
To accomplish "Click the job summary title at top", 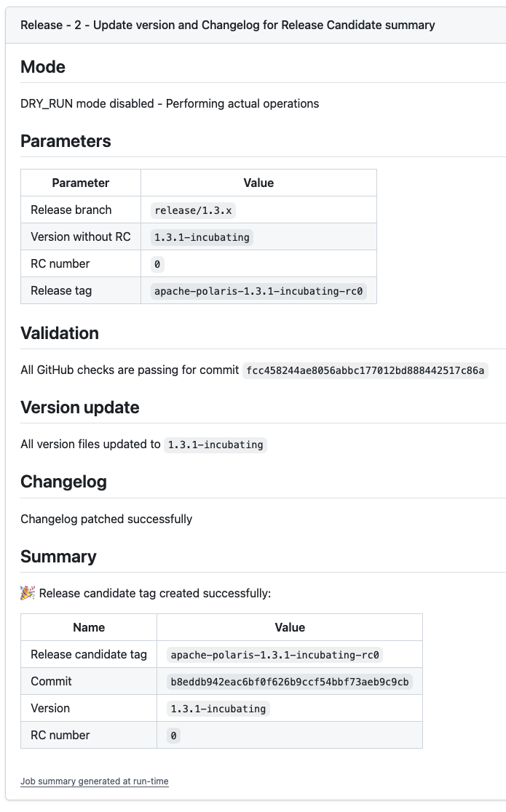I will (228, 25).
